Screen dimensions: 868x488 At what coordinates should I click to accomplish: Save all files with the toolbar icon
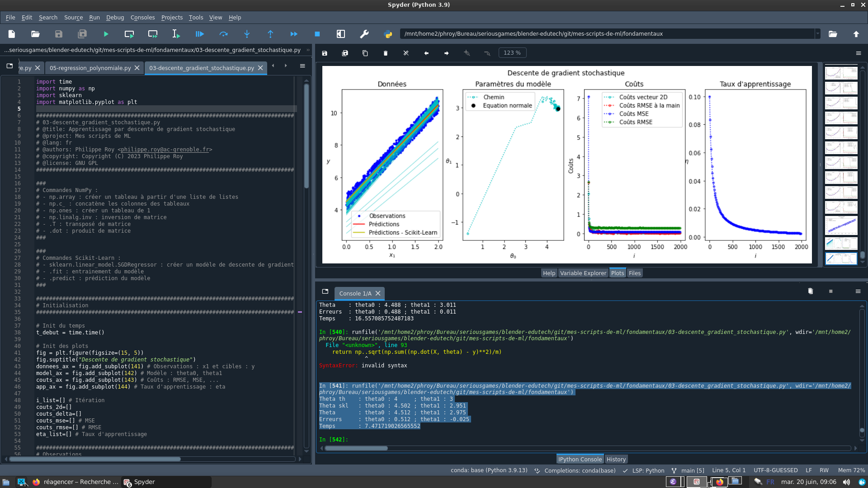tap(82, 34)
